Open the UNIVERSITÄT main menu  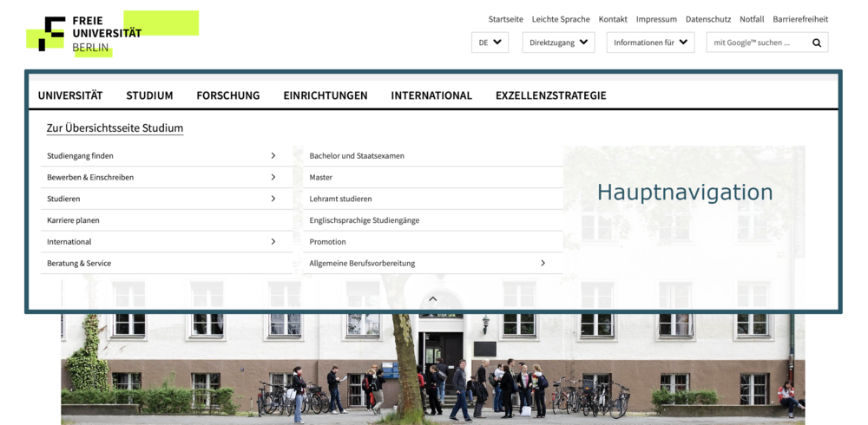(70, 95)
